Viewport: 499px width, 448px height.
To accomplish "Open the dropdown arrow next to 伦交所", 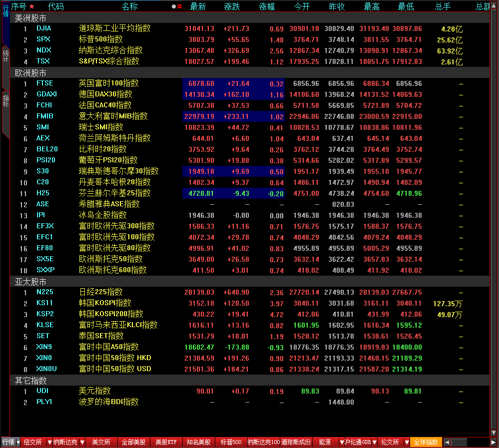I will click(x=407, y=442).
